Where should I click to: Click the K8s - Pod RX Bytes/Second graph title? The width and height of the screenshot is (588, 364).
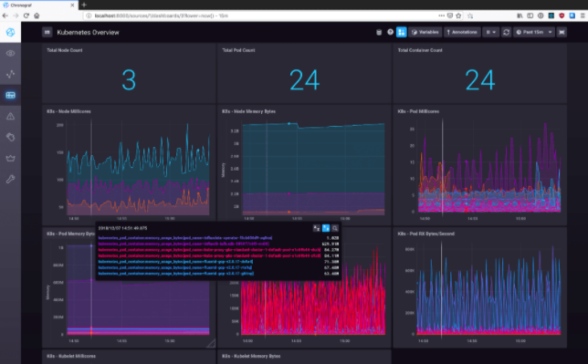pyautogui.click(x=426, y=234)
